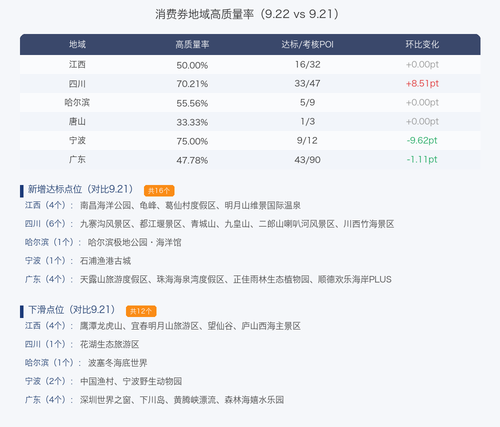
Task: Select the 唐山 cell in the table
Action: click(77, 121)
